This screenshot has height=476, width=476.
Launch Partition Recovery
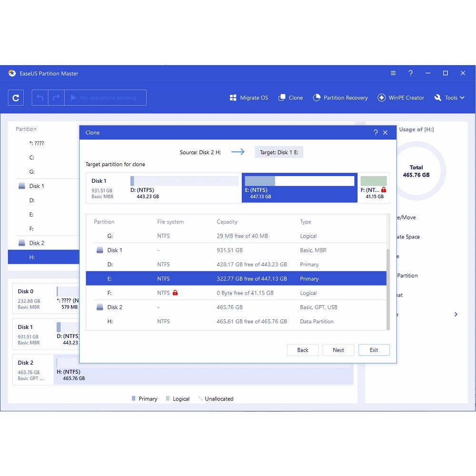340,98
